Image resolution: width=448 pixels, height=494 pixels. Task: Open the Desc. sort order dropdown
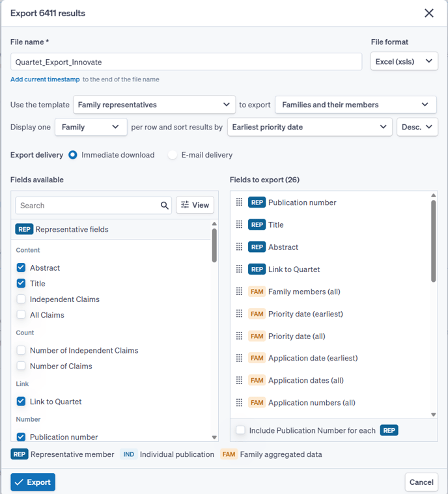417,127
